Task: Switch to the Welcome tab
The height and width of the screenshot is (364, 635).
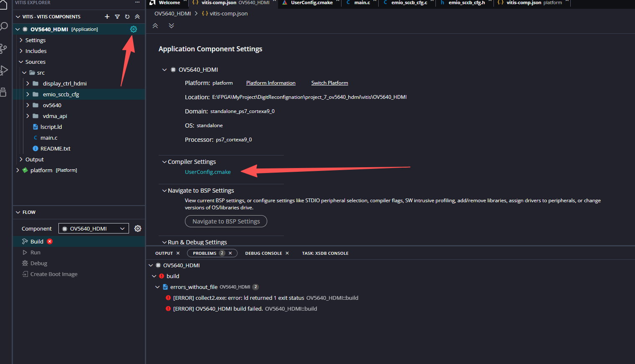Action: point(169,3)
